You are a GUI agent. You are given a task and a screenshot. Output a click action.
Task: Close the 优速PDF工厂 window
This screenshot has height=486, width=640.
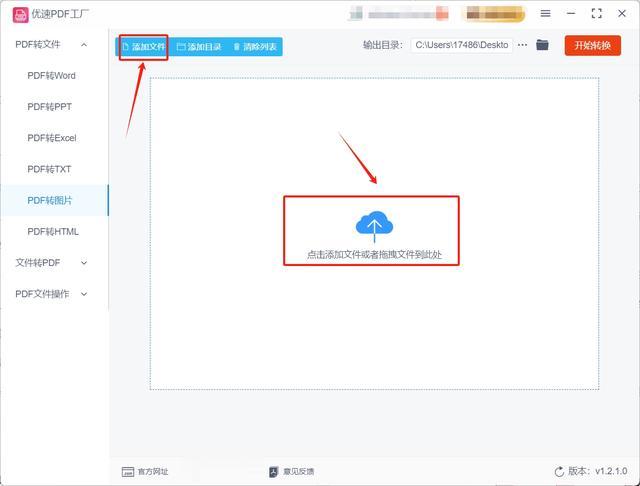[x=622, y=13]
